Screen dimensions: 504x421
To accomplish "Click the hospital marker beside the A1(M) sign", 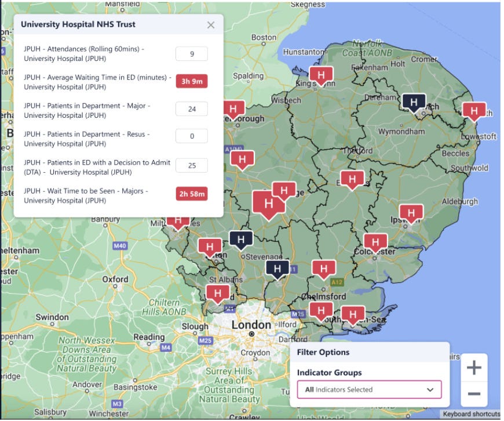I will point(242,160).
